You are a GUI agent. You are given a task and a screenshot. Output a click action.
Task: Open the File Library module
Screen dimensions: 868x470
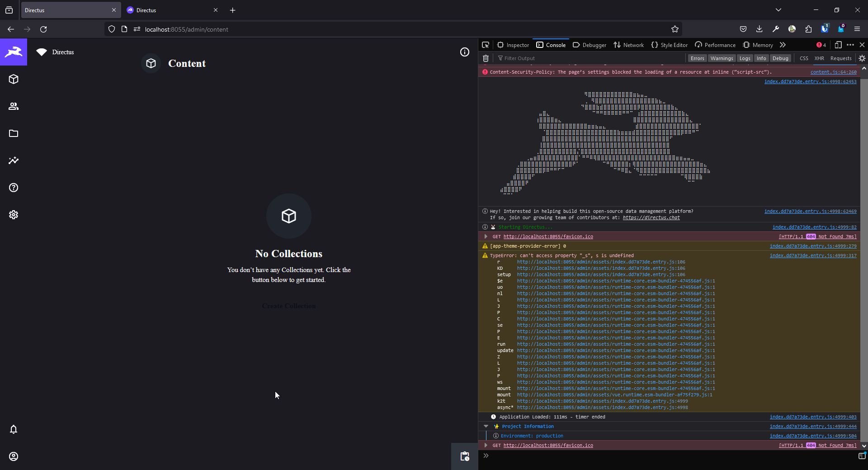point(14,133)
